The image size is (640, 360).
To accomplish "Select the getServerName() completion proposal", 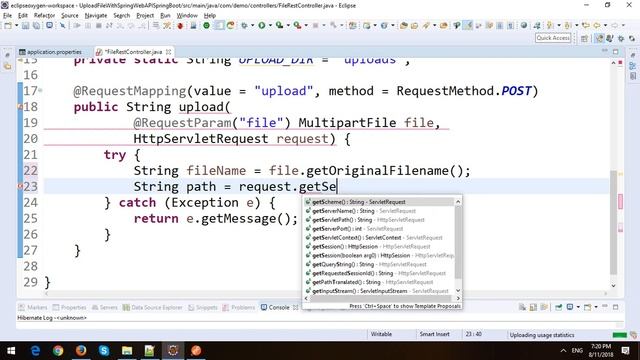I will (379, 211).
